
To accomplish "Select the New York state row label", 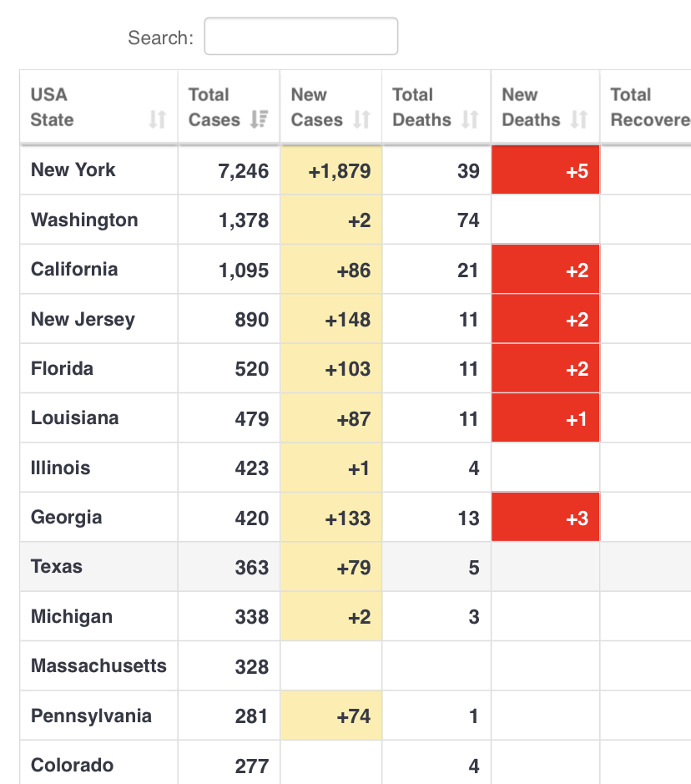I will [73, 170].
